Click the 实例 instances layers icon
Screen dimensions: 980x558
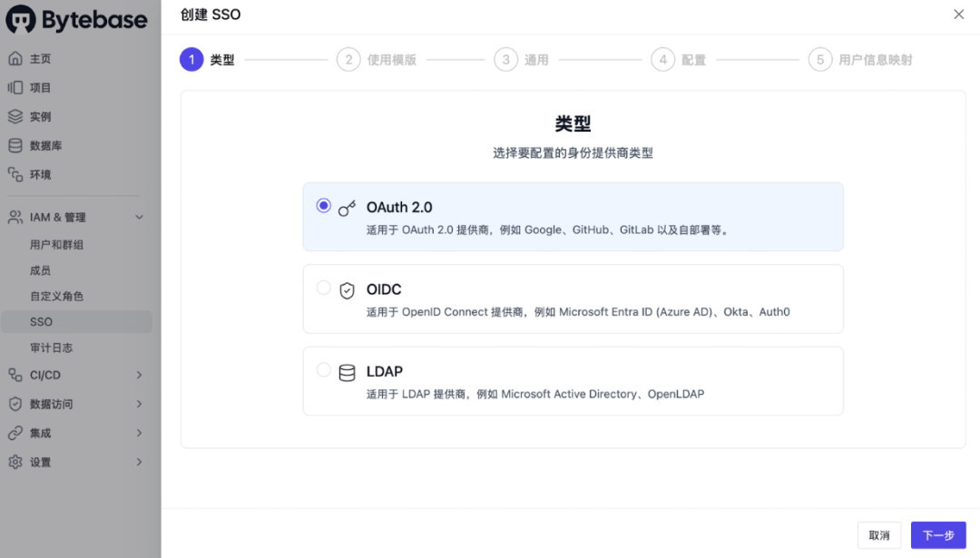[15, 117]
